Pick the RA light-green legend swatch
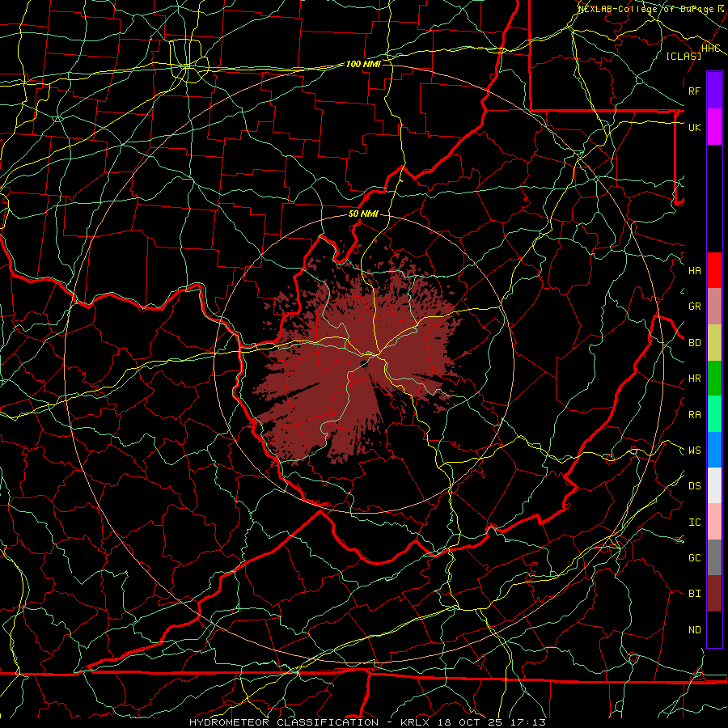This screenshot has width=728, height=728. (x=714, y=414)
